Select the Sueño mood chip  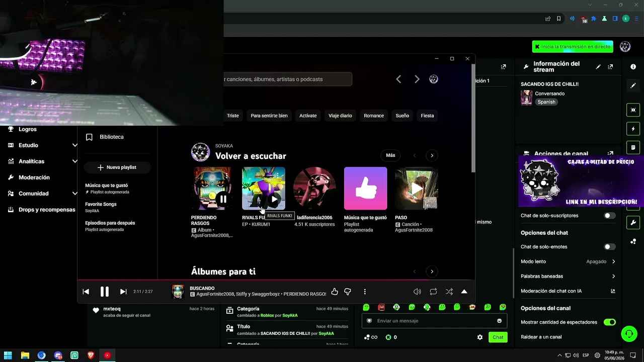(402, 116)
